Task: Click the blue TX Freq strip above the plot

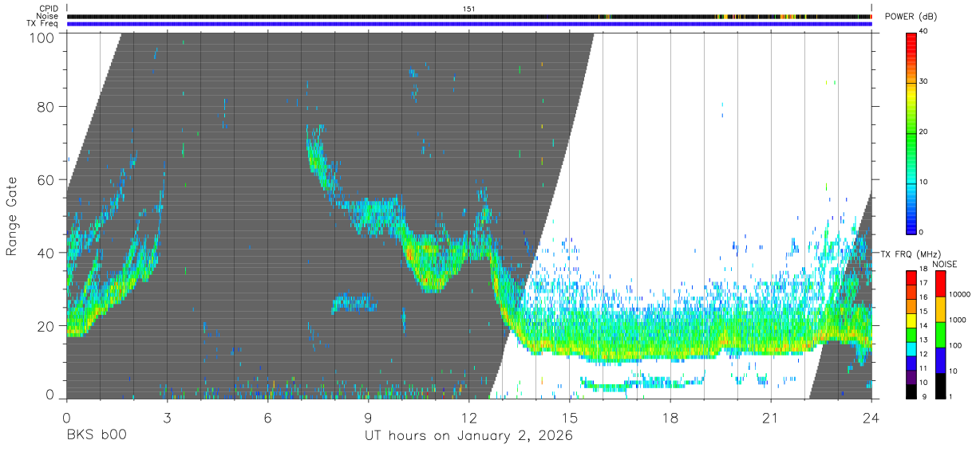Action: [x=469, y=24]
